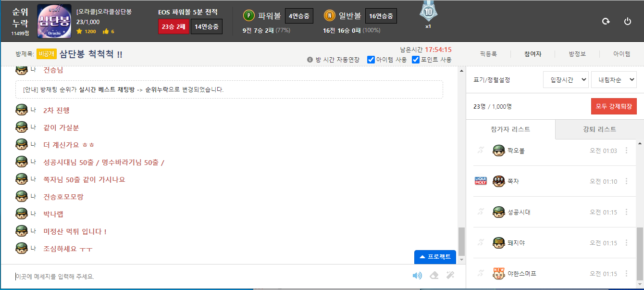Screen dimensions: 644x290
Task: Open the 내림차순 order dropdown
Action: [613, 80]
